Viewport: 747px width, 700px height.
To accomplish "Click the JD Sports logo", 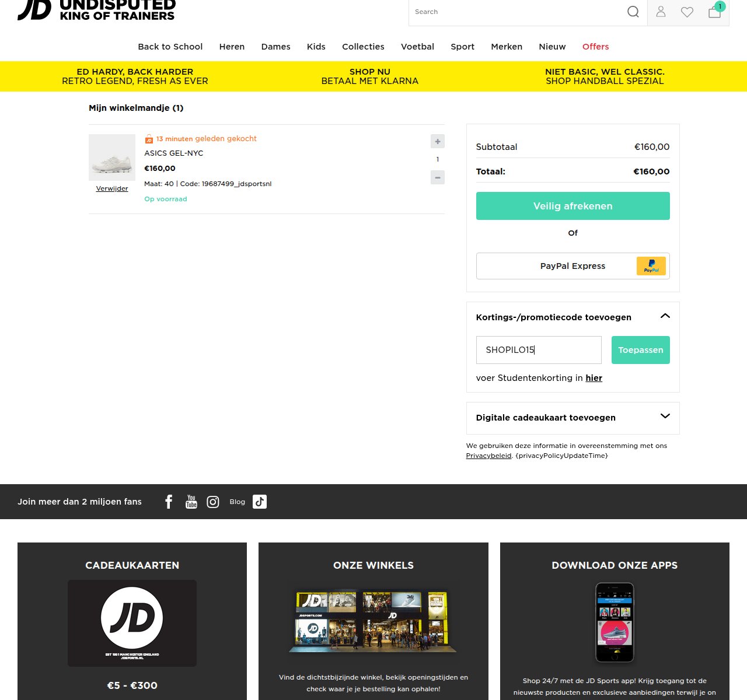I will tap(96, 10).
